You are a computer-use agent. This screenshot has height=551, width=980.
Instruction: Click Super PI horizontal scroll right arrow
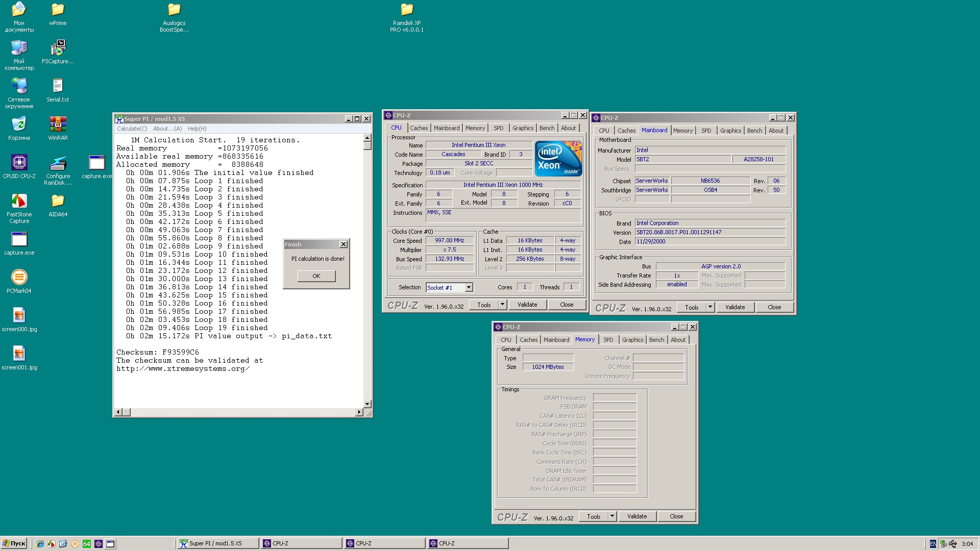click(x=359, y=412)
